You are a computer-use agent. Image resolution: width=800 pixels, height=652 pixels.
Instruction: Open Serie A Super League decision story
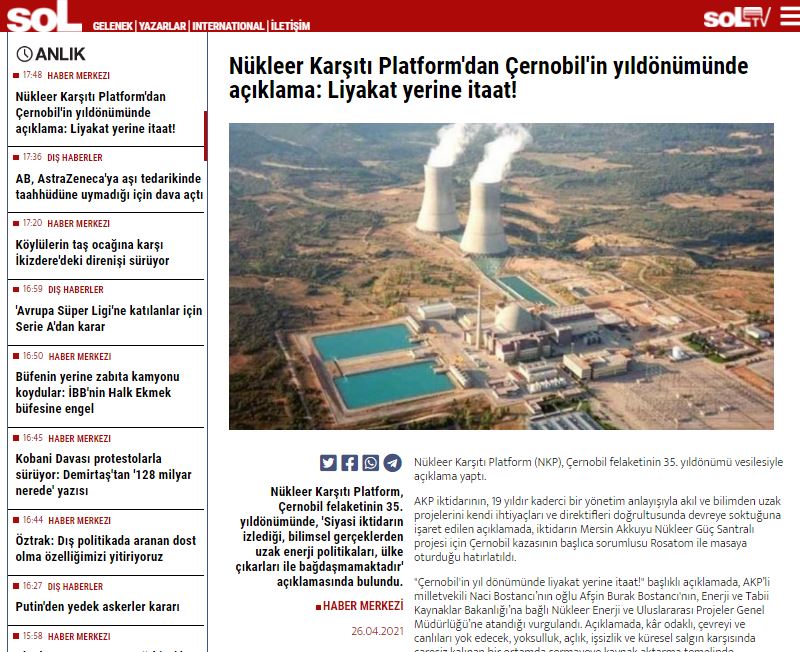[109, 318]
